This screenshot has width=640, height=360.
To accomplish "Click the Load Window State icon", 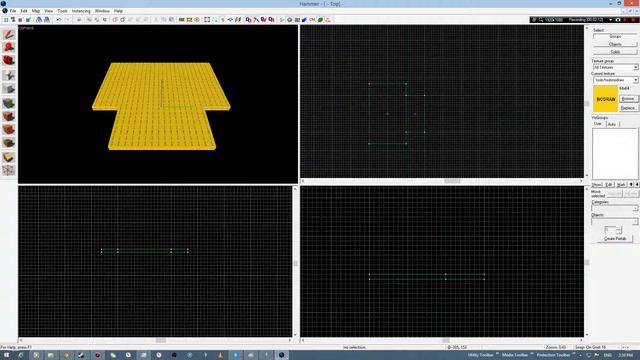I will pyautogui.click(x=39, y=20).
